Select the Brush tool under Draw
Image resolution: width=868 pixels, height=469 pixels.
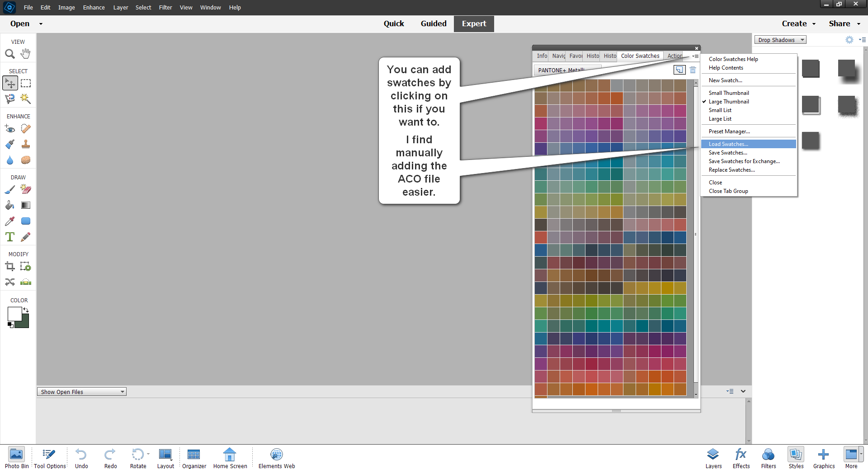click(10, 189)
